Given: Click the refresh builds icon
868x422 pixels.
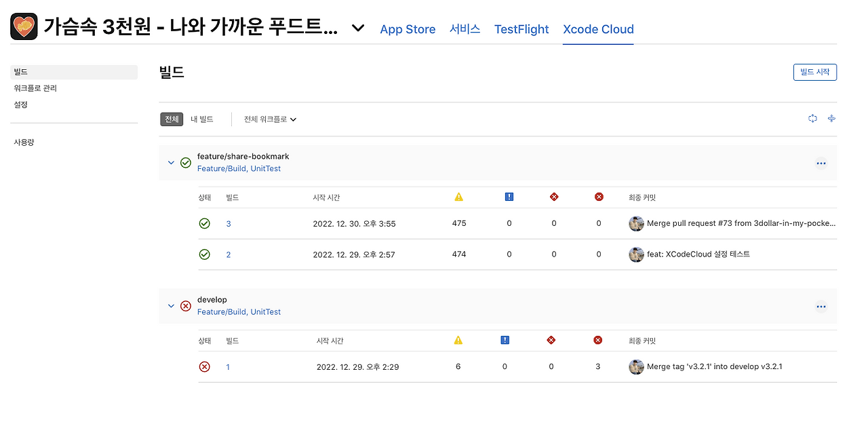Looking at the screenshot, I should point(812,119).
